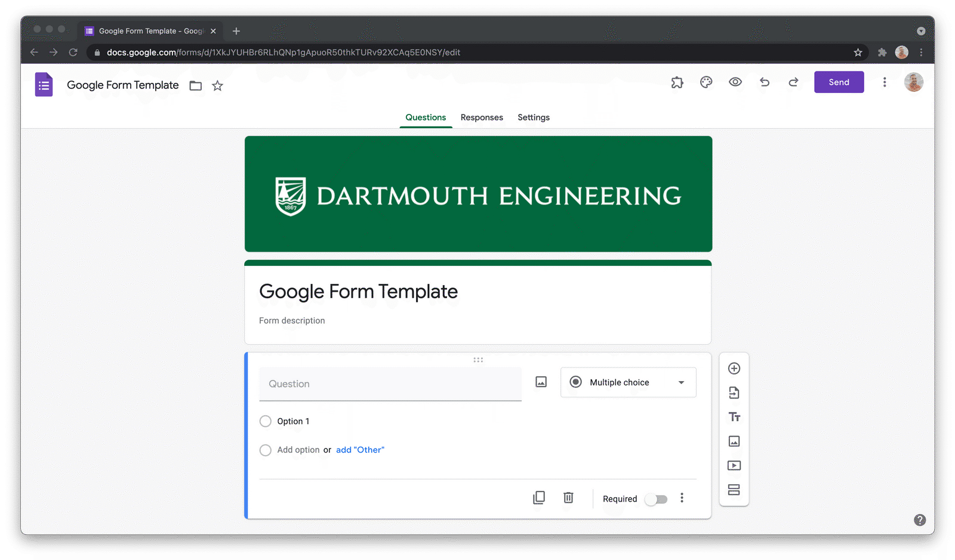Open the Multiple choice question type dropdown

point(628,382)
